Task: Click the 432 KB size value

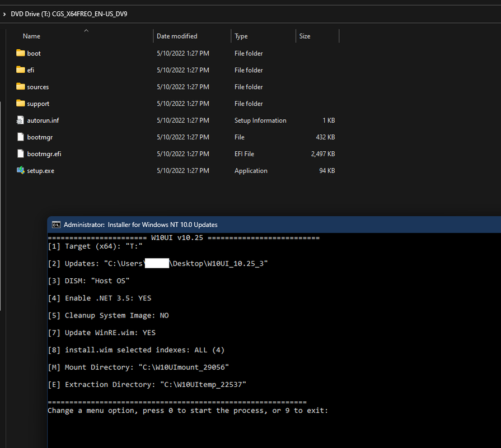Action: (326, 137)
